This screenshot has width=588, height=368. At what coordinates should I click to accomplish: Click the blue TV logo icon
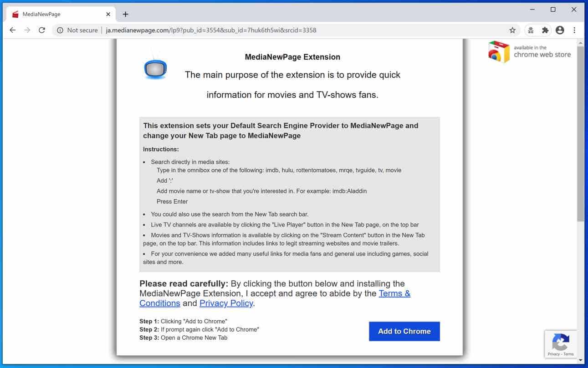[x=155, y=69]
